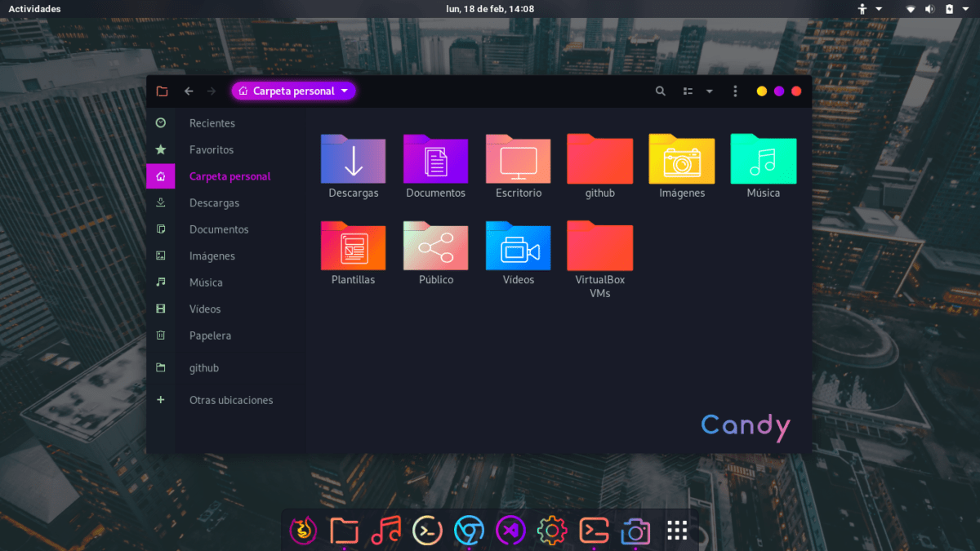Take a screenshot using the camera dock icon

pos(635,530)
